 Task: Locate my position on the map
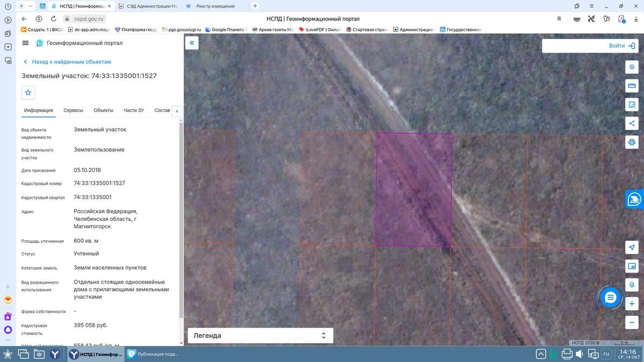coord(632,247)
